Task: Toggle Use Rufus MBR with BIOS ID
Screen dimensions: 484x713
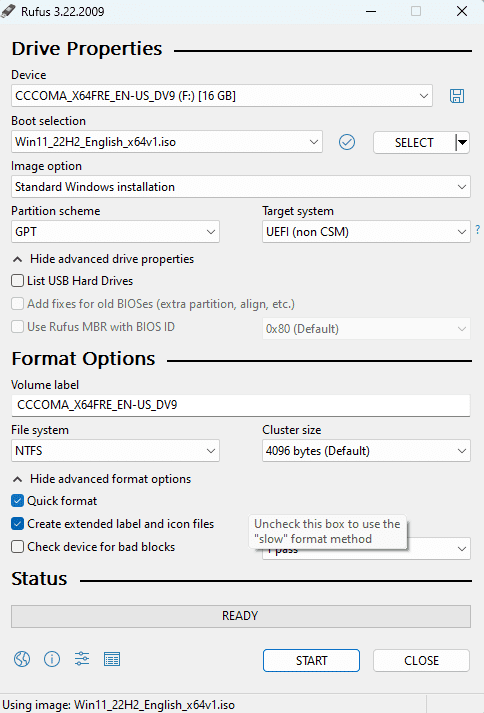Action: [x=17, y=326]
